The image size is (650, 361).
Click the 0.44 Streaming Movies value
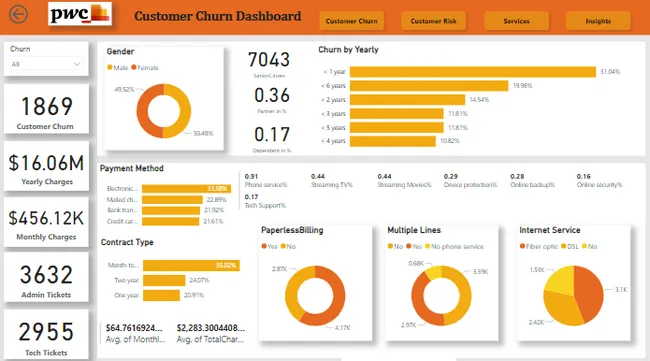pos(384,177)
